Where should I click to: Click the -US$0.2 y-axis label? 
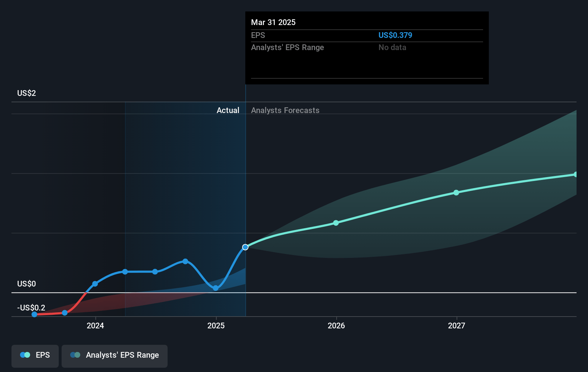(x=31, y=308)
